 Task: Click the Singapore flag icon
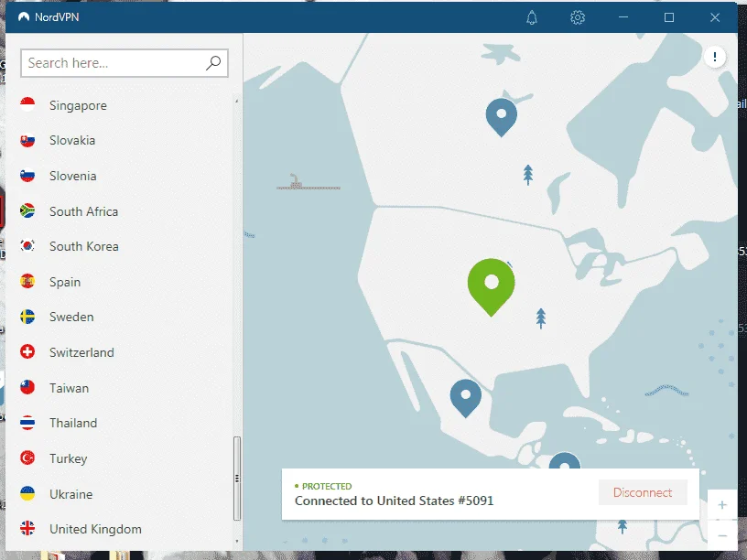point(27,104)
